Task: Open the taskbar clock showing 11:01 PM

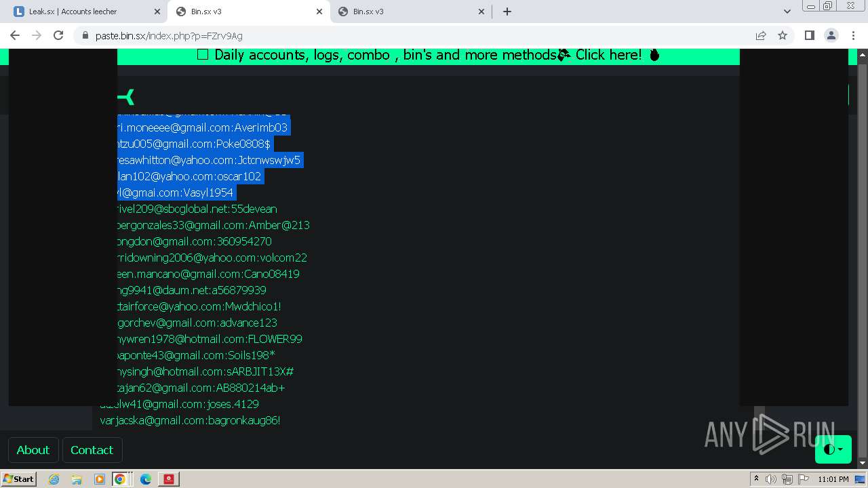Action: click(833, 479)
